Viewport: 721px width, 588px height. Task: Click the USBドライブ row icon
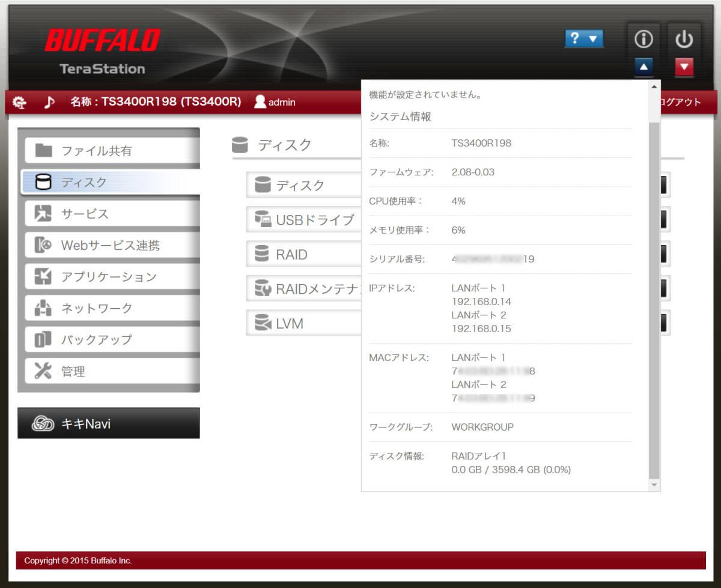tap(263, 220)
